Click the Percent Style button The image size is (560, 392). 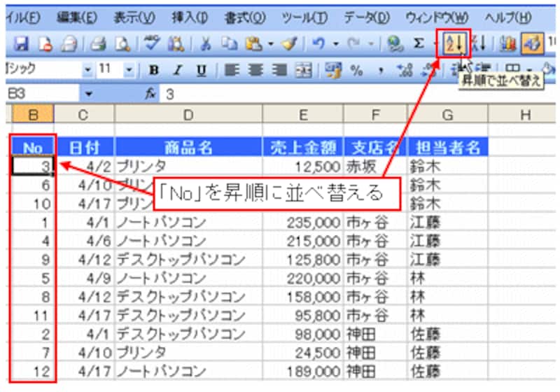coord(357,70)
